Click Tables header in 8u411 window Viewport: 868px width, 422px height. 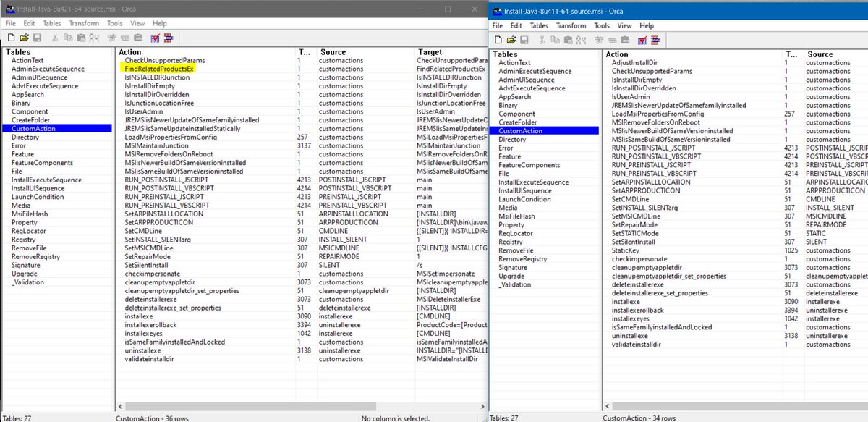tap(545, 54)
